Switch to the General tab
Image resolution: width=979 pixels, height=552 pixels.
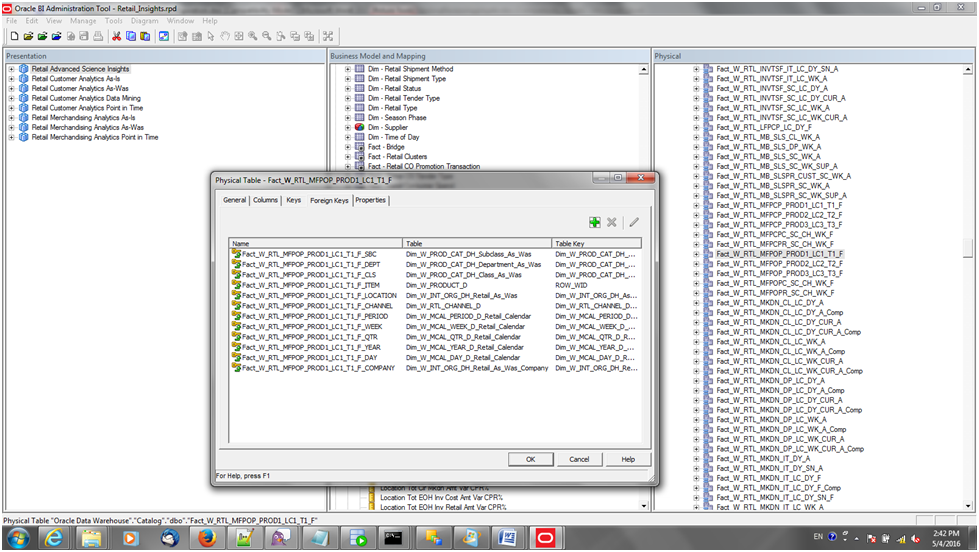click(235, 200)
